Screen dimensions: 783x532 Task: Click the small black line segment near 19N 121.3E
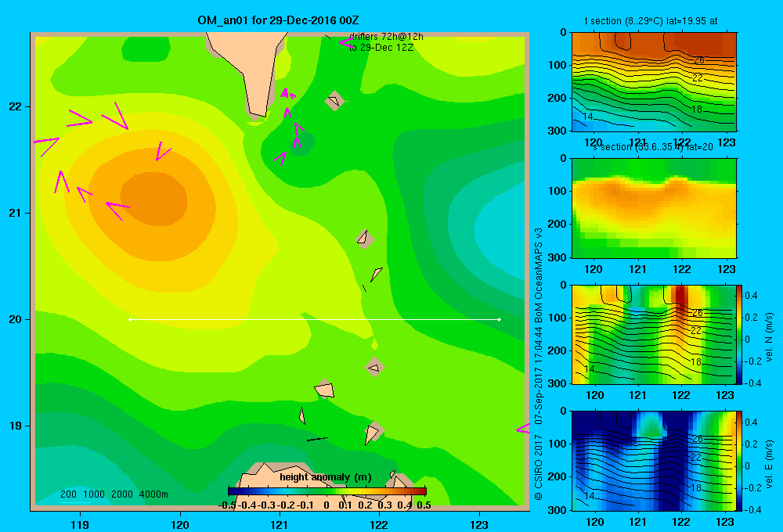tap(317, 439)
